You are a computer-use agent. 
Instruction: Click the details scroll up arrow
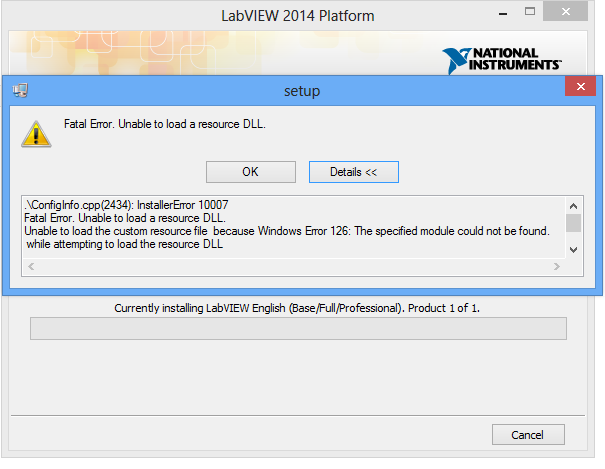[573, 206]
